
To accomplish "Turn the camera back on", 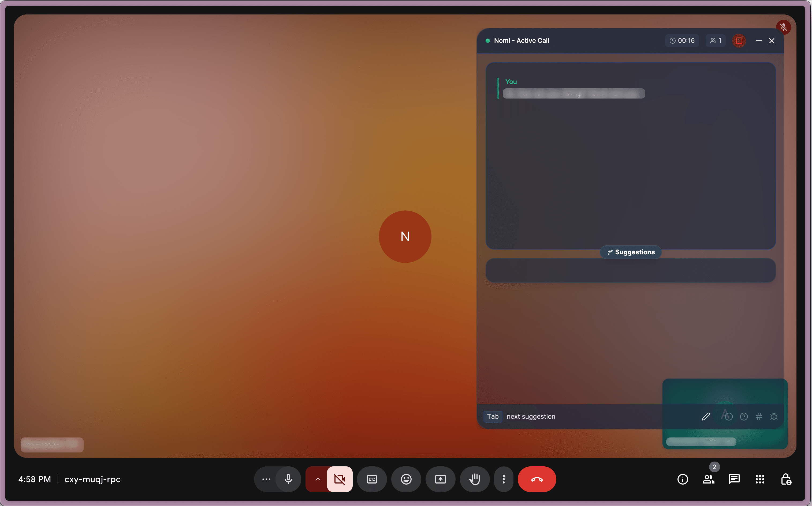I will (x=340, y=479).
